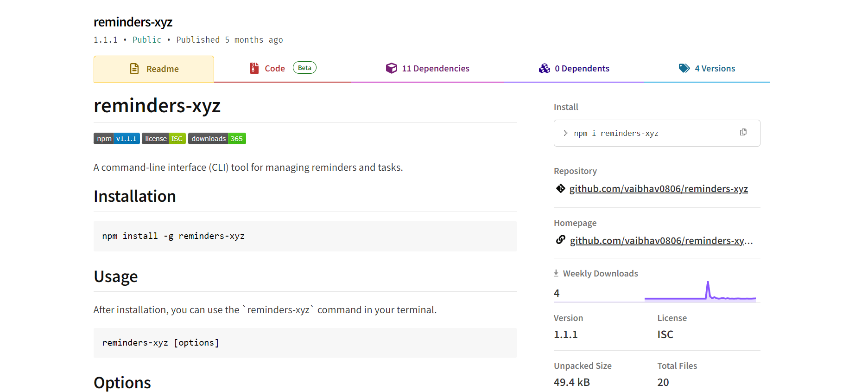Screen dimensions: 868x392
Task: Open the 4 Versions tab
Action: pos(715,69)
